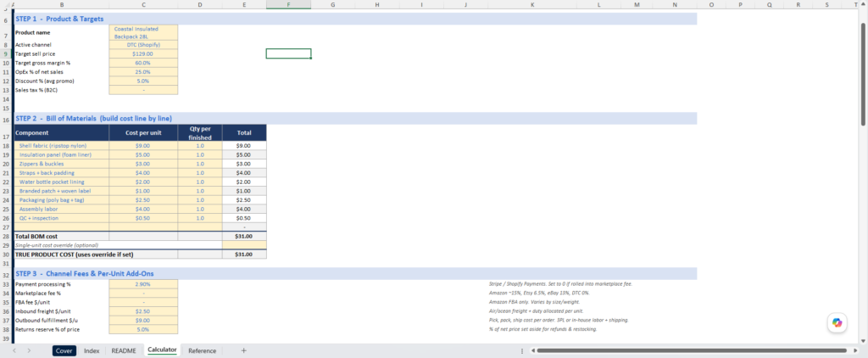The image size is (868, 358).
Task: Click 'Zippers & buckles' cell
Action: pyautogui.click(x=61, y=164)
